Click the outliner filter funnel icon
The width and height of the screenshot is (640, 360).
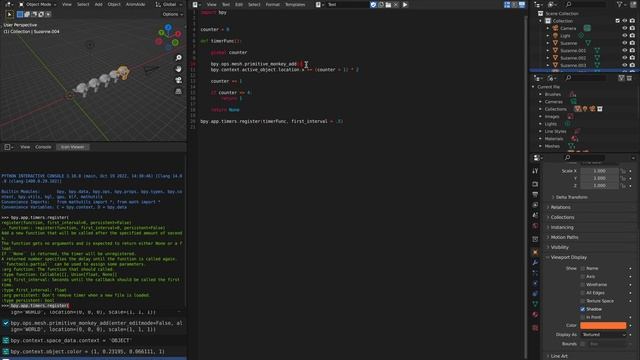(x=620, y=4)
